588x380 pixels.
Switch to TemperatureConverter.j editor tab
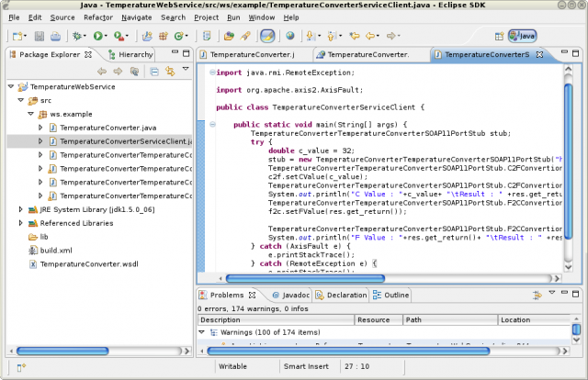(x=253, y=55)
